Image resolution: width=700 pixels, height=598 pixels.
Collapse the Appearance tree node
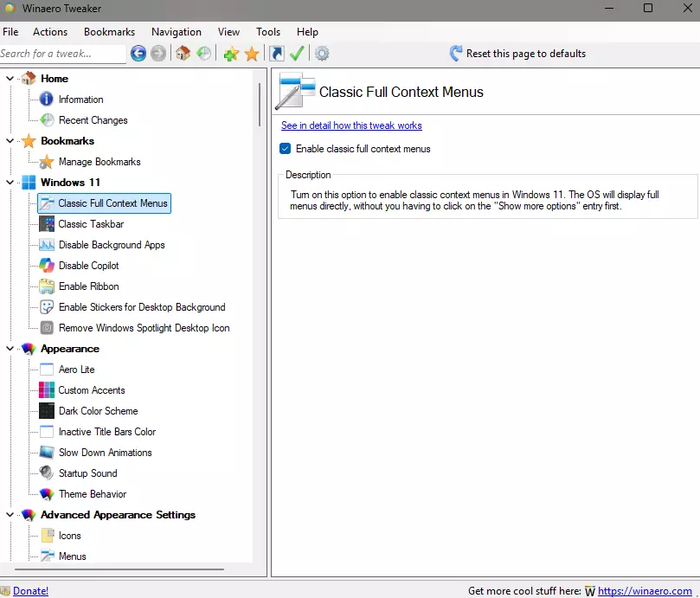[10, 349]
